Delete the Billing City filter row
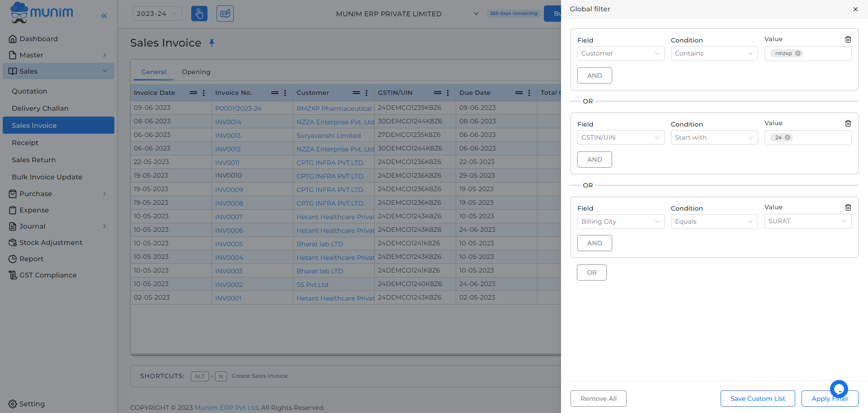The height and width of the screenshot is (413, 868). [x=848, y=207]
